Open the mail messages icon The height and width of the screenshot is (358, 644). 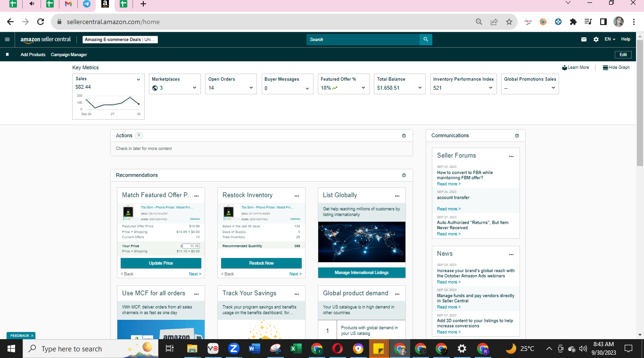[584, 40]
